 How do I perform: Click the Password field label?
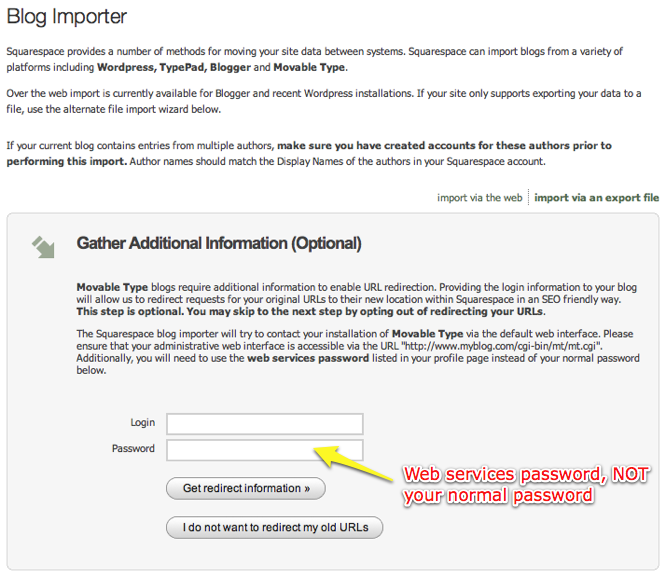pyautogui.click(x=133, y=449)
